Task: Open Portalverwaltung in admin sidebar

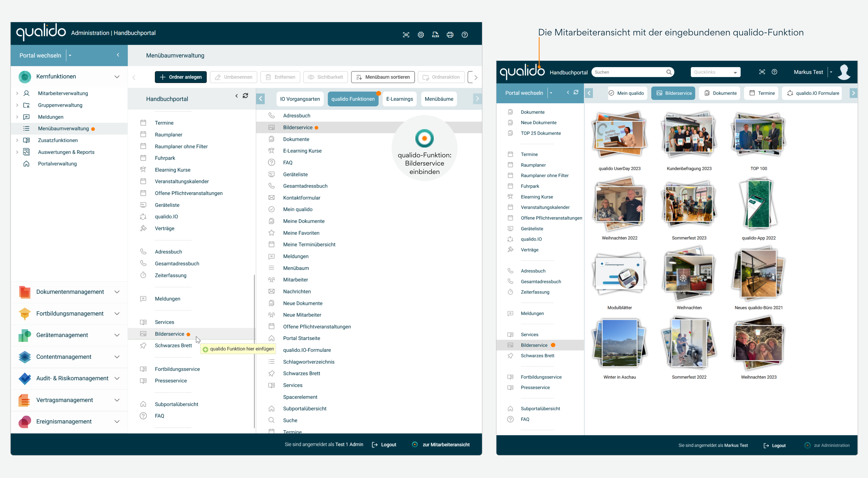Action: tap(57, 164)
